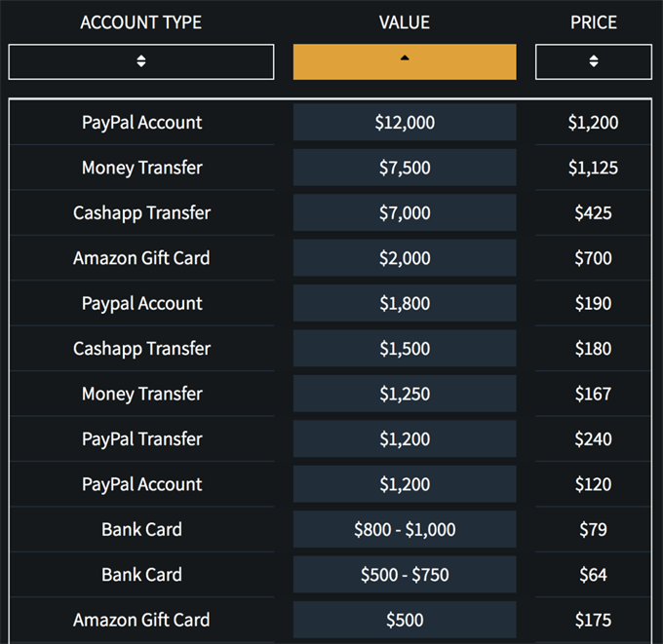Click the $425 price entry
This screenshot has width=663, height=644.
593,212
